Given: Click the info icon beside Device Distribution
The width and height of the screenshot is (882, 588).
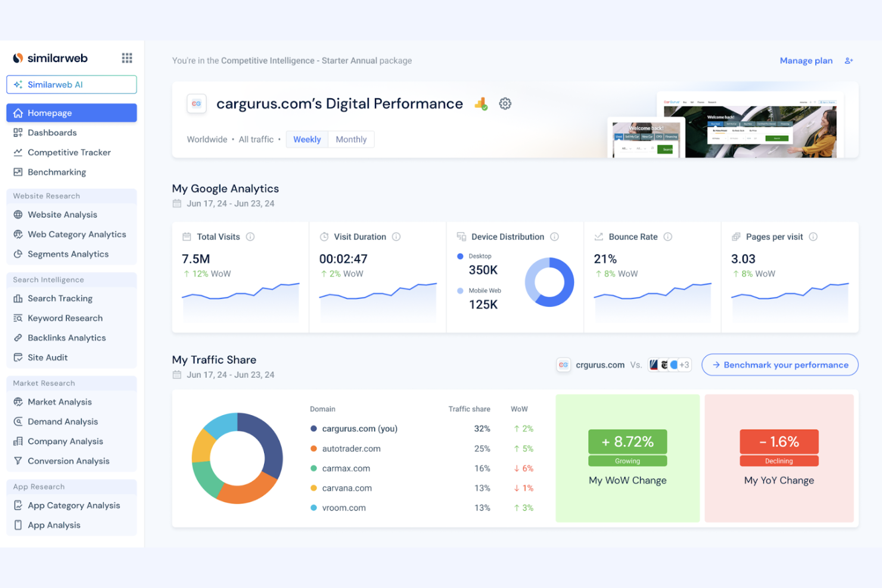Looking at the screenshot, I should (554, 237).
